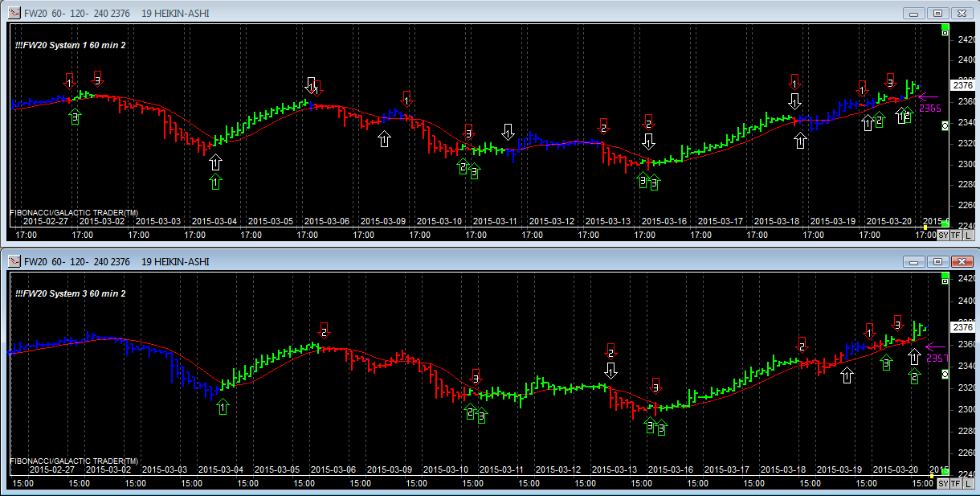Click circle marker on System 3 price scale

click(945, 373)
